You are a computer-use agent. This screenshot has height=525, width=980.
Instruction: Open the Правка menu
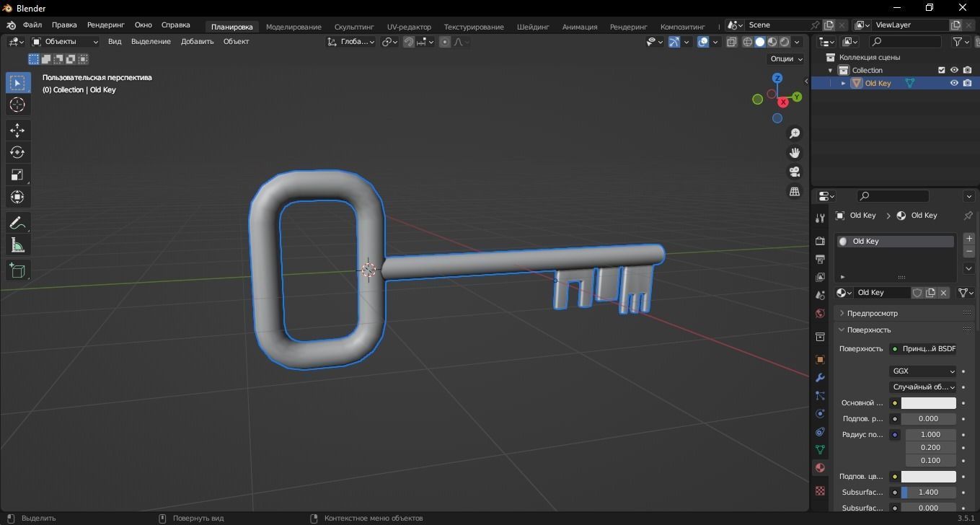point(64,25)
